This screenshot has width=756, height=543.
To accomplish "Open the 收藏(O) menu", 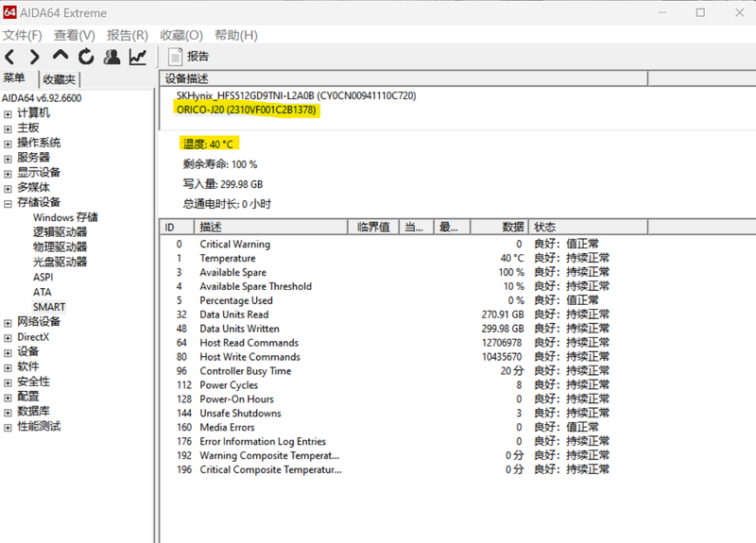I will coord(181,35).
